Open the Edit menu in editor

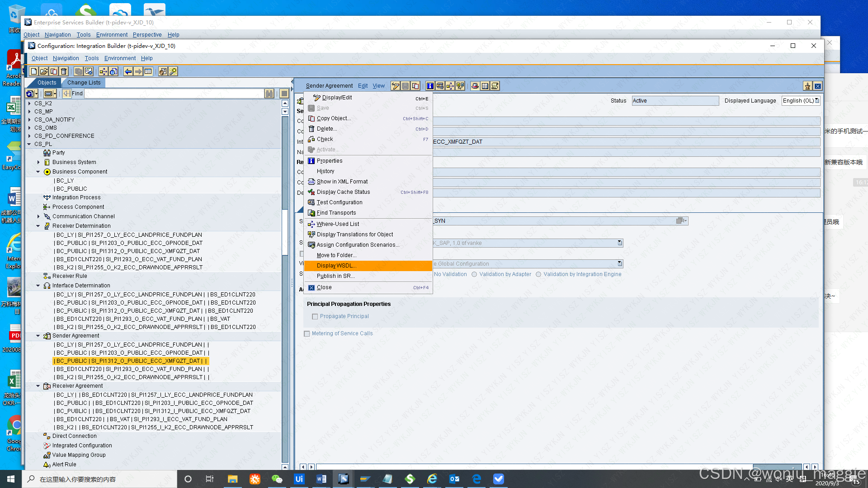pyautogui.click(x=363, y=86)
